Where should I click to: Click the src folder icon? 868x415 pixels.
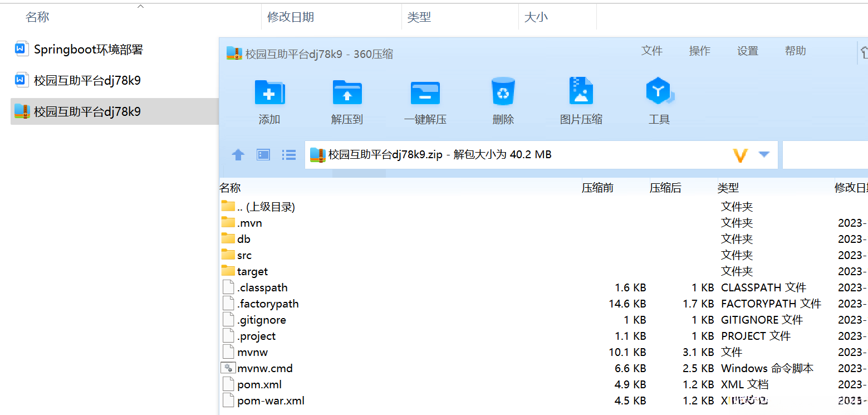point(228,255)
